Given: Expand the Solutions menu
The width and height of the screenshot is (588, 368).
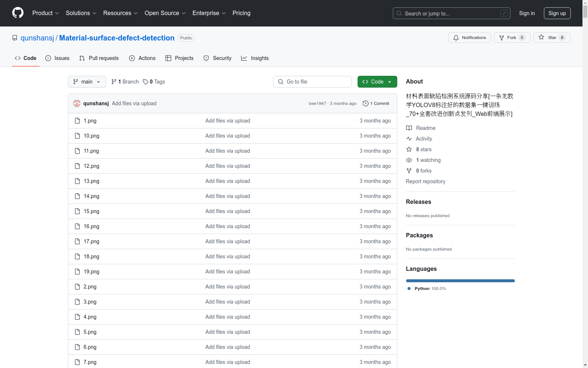Looking at the screenshot, I should pos(81,13).
